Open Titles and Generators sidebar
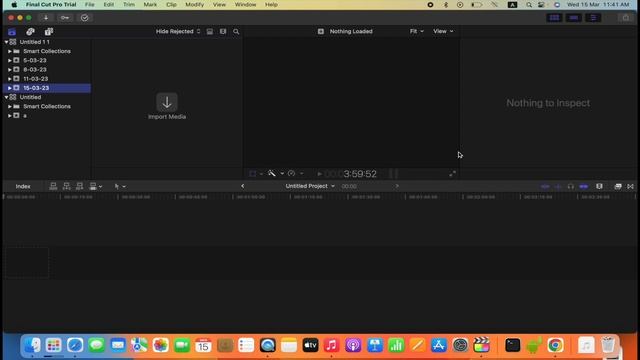 49,32
